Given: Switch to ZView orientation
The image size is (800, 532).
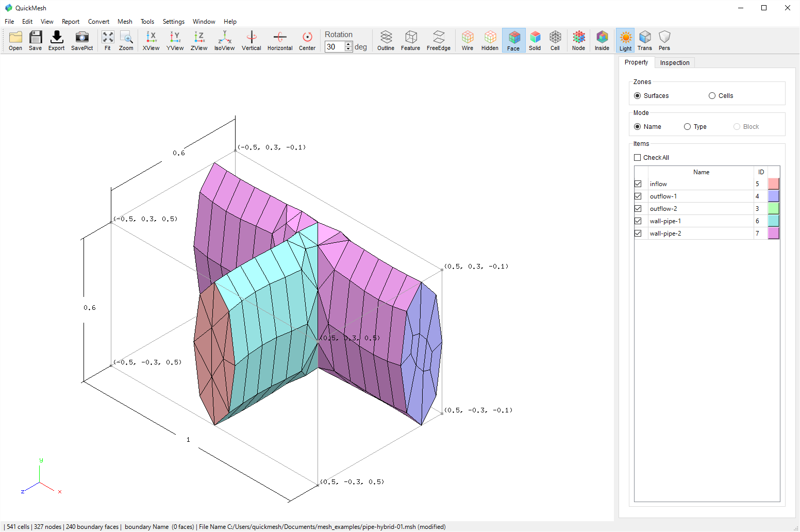Looking at the screenshot, I should click(x=199, y=41).
